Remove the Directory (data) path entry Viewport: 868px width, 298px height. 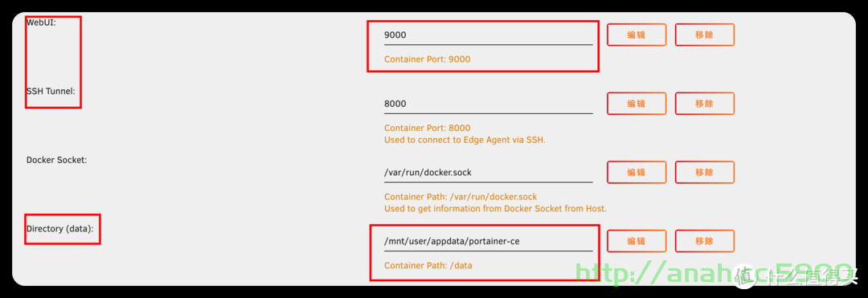coord(705,241)
